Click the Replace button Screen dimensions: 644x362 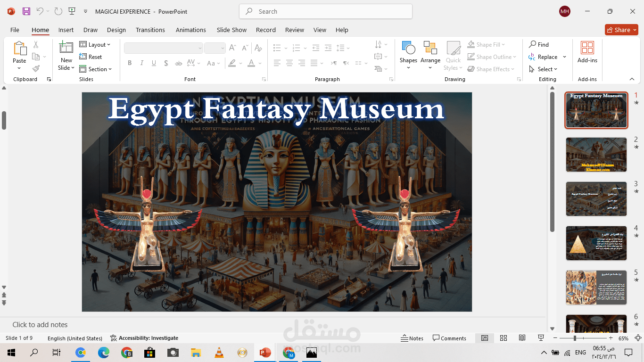[x=543, y=57]
